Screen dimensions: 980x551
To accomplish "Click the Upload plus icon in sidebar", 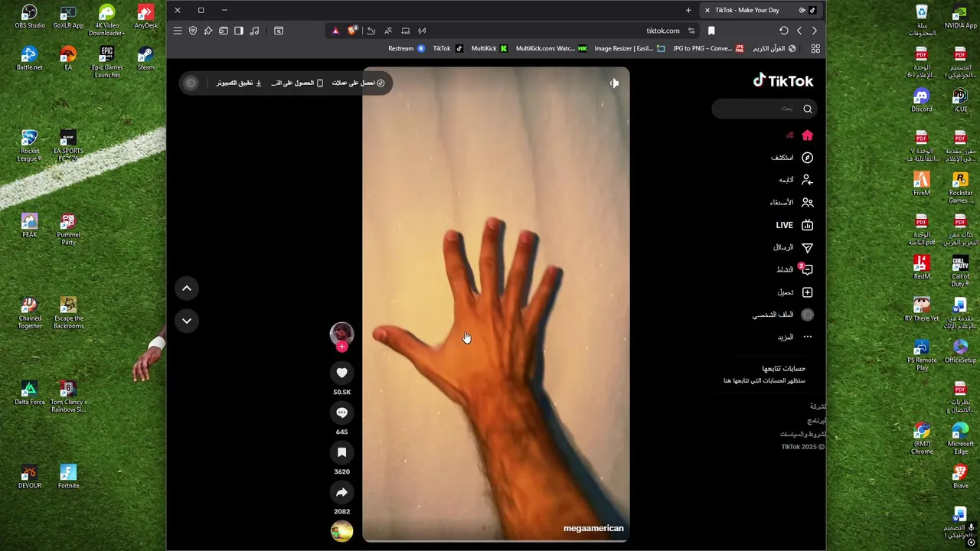I will (807, 292).
